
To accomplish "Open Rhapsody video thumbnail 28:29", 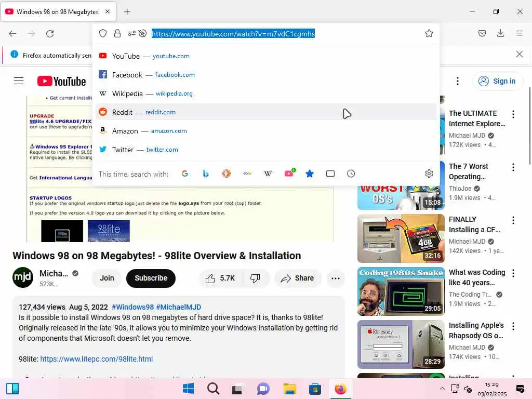I will click(401, 344).
